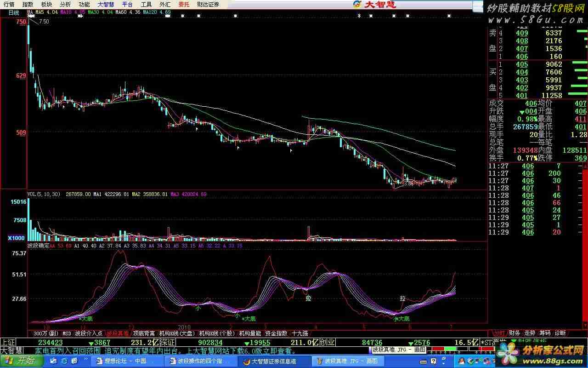Click the 大智慧 news ticker label
This screenshot has width=588, height=368.
[11, 351]
